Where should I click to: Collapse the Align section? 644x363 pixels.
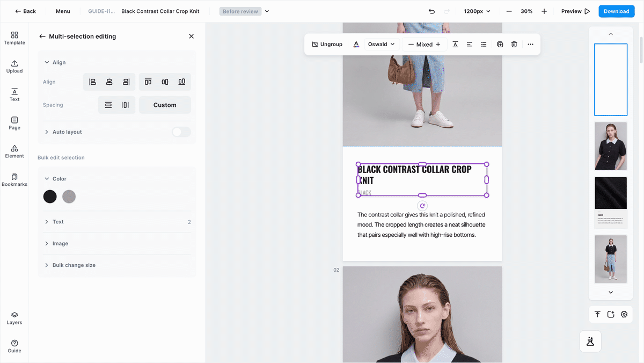pos(47,62)
